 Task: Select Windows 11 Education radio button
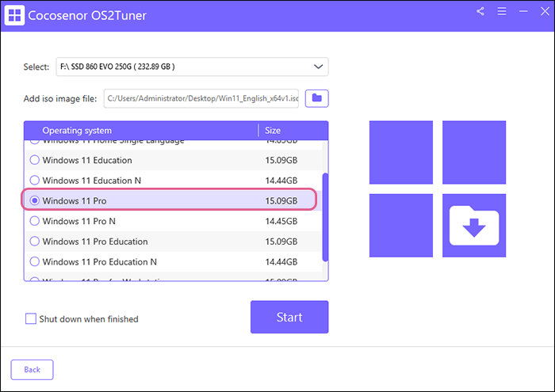[x=35, y=160]
